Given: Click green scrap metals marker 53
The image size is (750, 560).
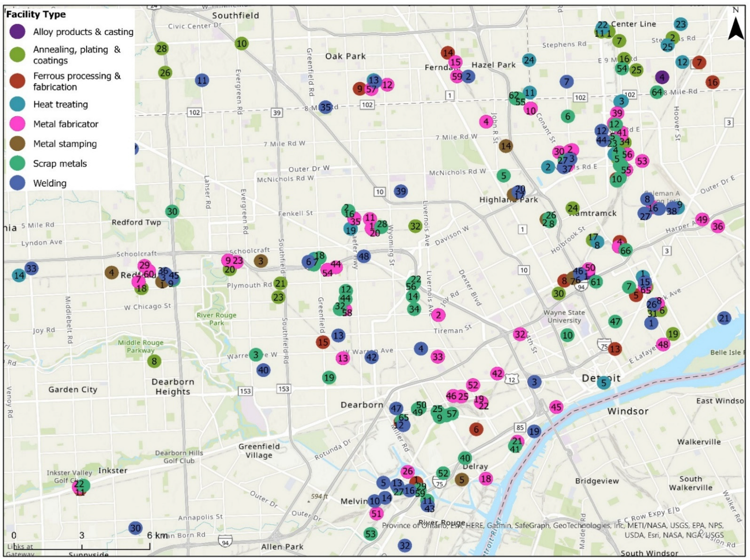Looking at the screenshot, I should coord(370,534).
